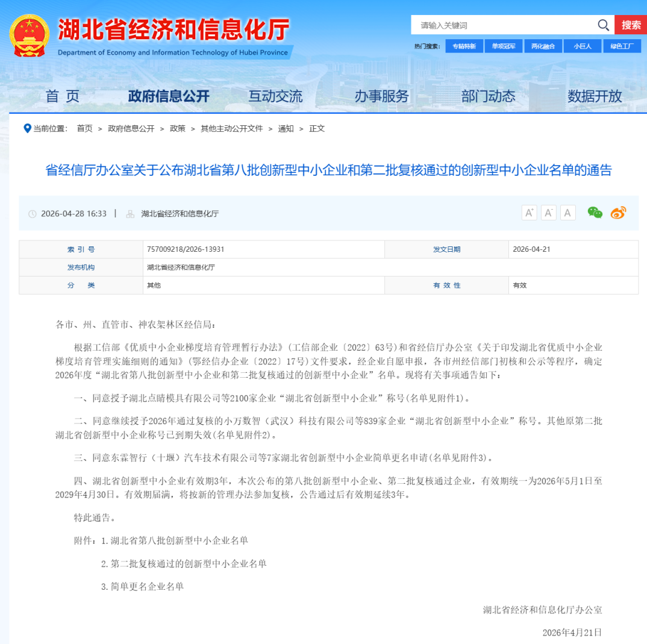Share the notice via Weibo icon

[x=618, y=213]
